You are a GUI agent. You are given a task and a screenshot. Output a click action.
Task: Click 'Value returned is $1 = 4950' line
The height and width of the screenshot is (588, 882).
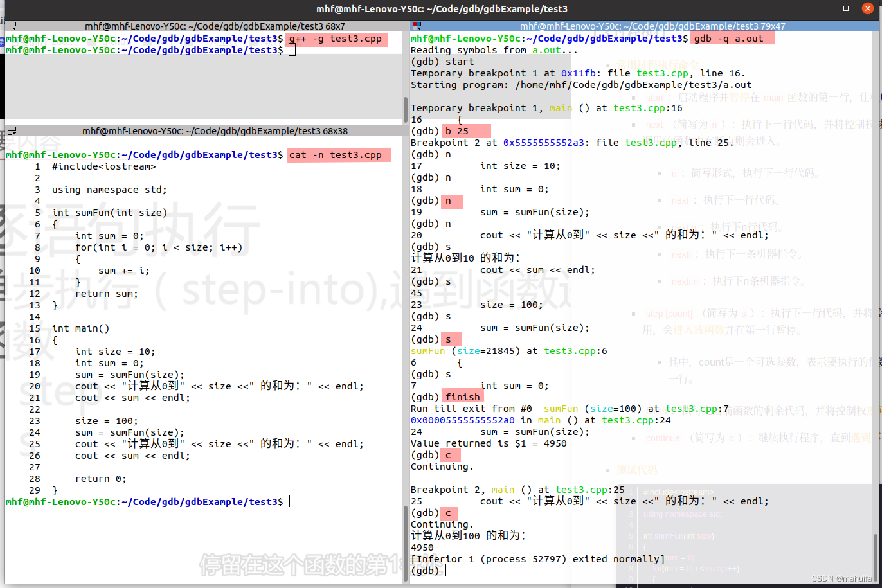[489, 443]
